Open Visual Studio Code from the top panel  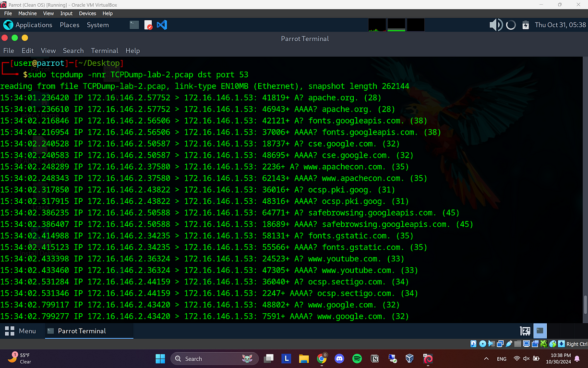coord(162,25)
